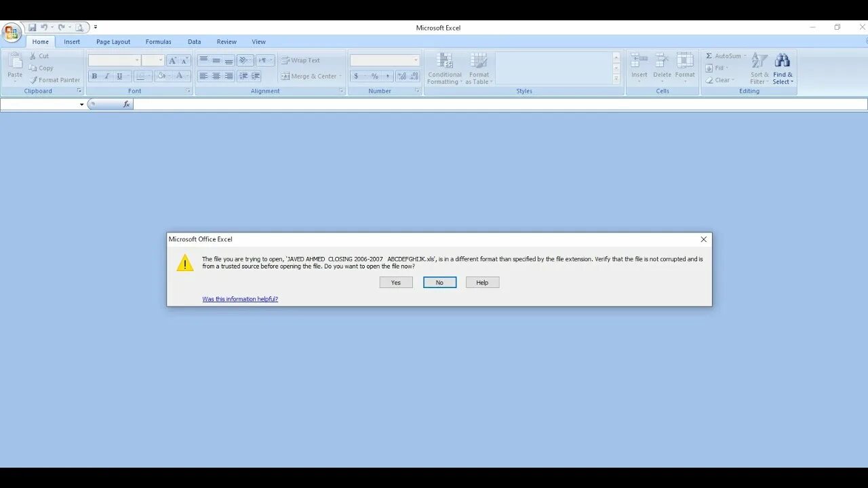Image resolution: width=868 pixels, height=488 pixels.
Task: Open Format as Table menu
Action: (x=479, y=68)
